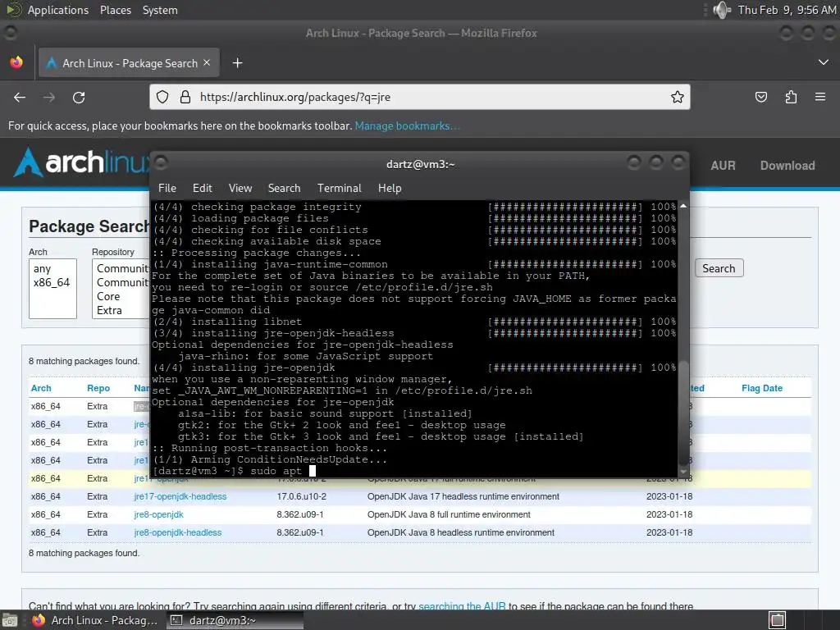
Task: Open jre17-openjdk-headless package link
Action: (180, 496)
